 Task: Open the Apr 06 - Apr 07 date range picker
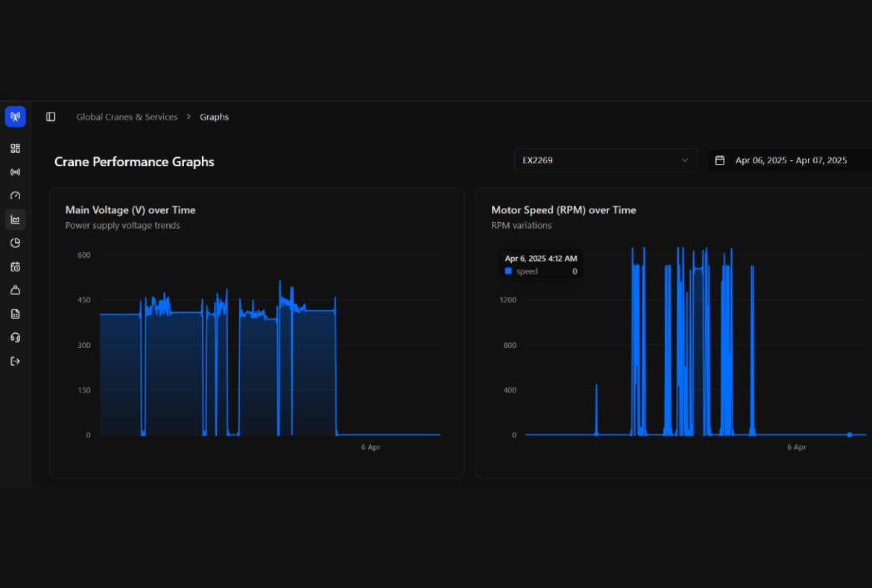790,160
